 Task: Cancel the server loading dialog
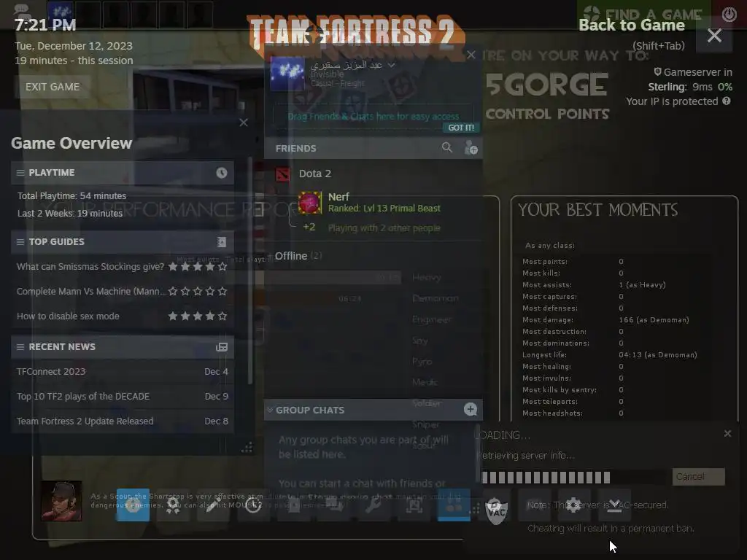point(698,477)
